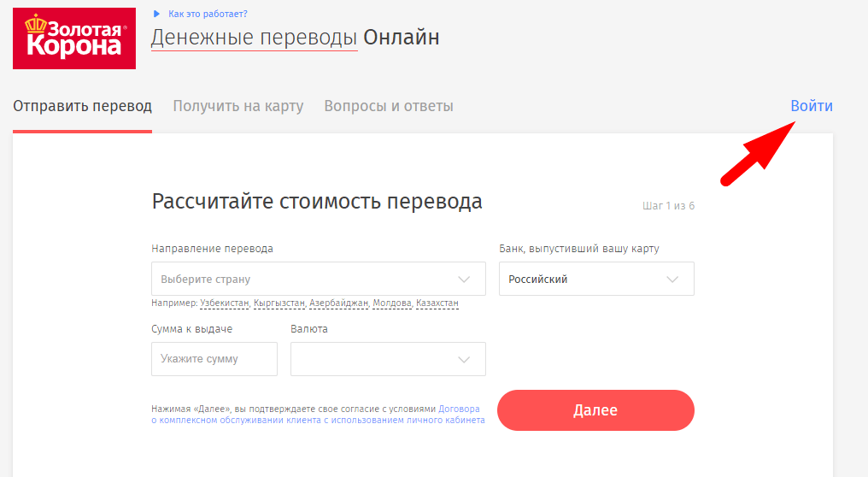Click chevron arrow in bank selector
The height and width of the screenshot is (477, 868).
672,280
